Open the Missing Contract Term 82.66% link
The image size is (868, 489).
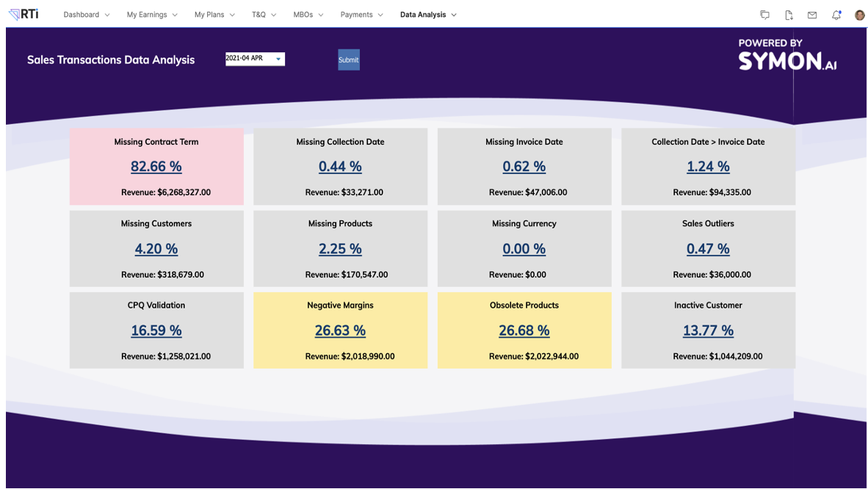click(x=156, y=167)
